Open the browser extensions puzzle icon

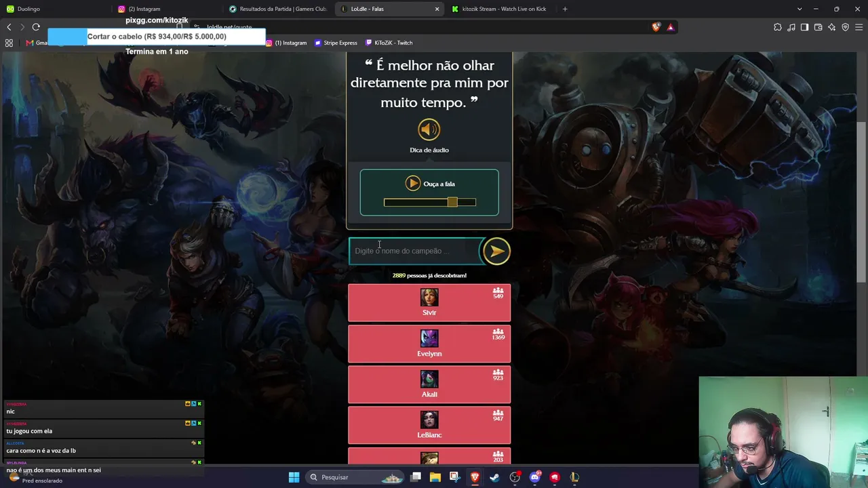pos(777,27)
